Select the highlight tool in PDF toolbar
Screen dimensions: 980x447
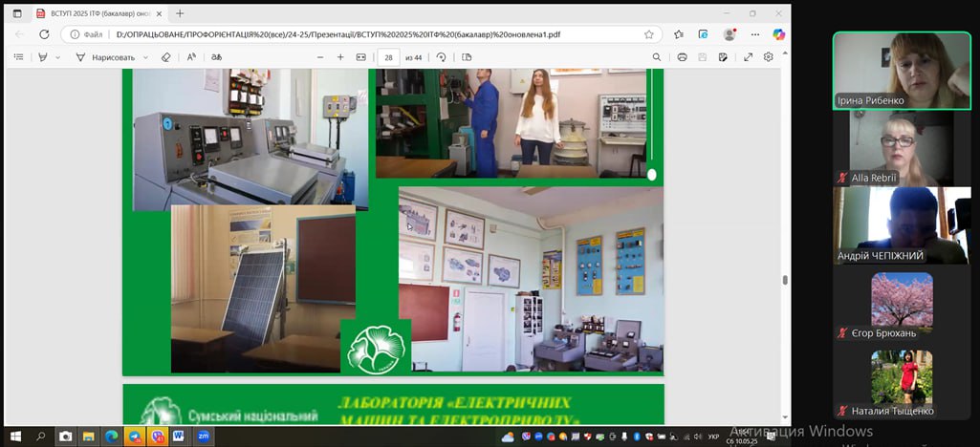43,56
